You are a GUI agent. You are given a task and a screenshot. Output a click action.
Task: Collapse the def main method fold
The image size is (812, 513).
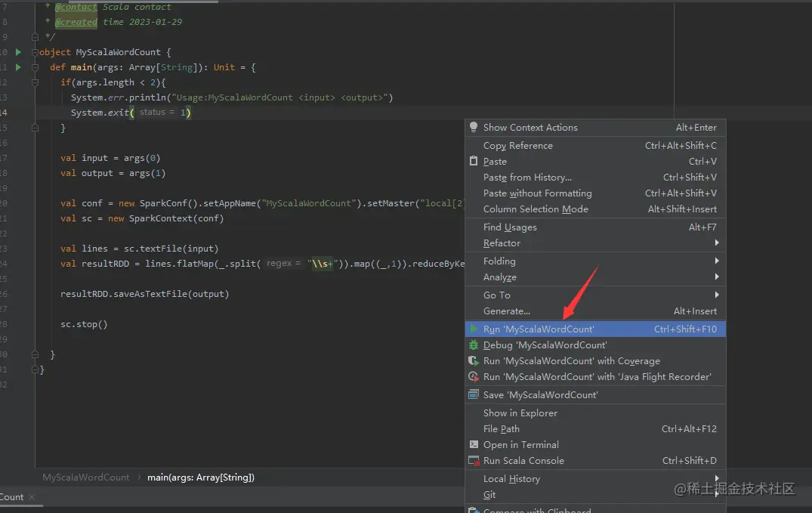pyautogui.click(x=36, y=66)
